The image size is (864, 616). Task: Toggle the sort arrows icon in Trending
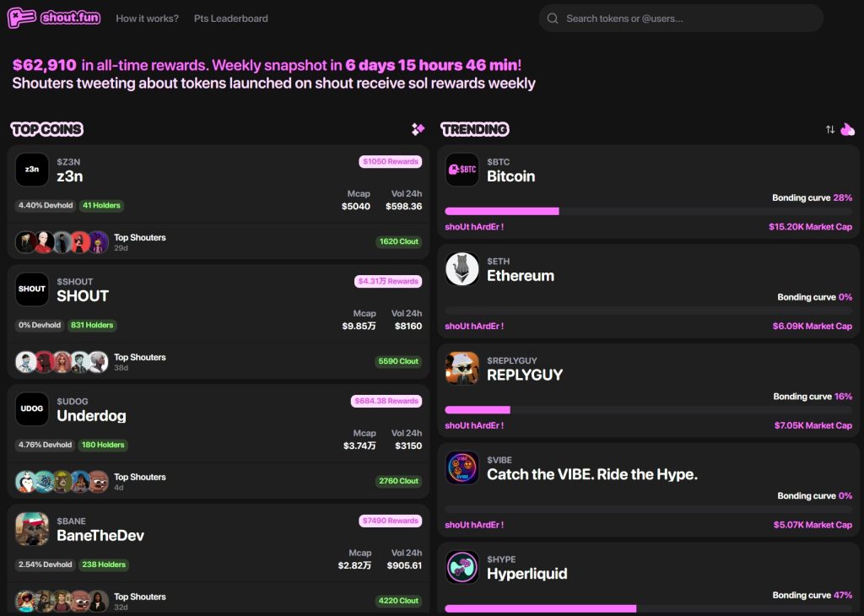click(830, 129)
